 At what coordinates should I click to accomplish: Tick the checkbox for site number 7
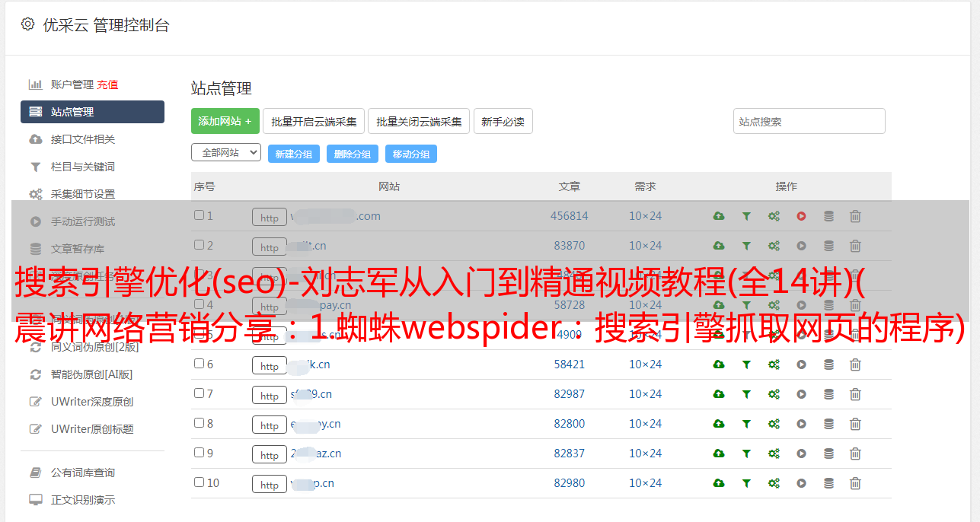tap(199, 393)
